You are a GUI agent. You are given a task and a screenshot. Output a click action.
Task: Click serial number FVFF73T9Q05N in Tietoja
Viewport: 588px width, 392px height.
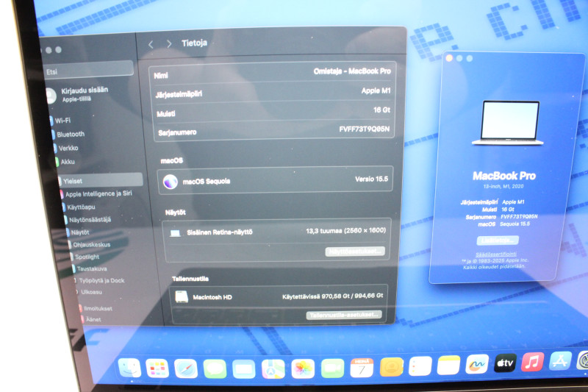pyautogui.click(x=364, y=129)
